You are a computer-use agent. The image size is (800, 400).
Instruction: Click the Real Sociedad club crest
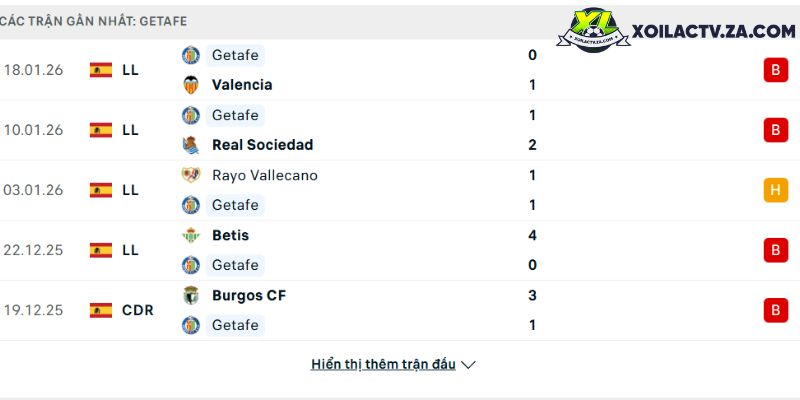[x=190, y=145]
